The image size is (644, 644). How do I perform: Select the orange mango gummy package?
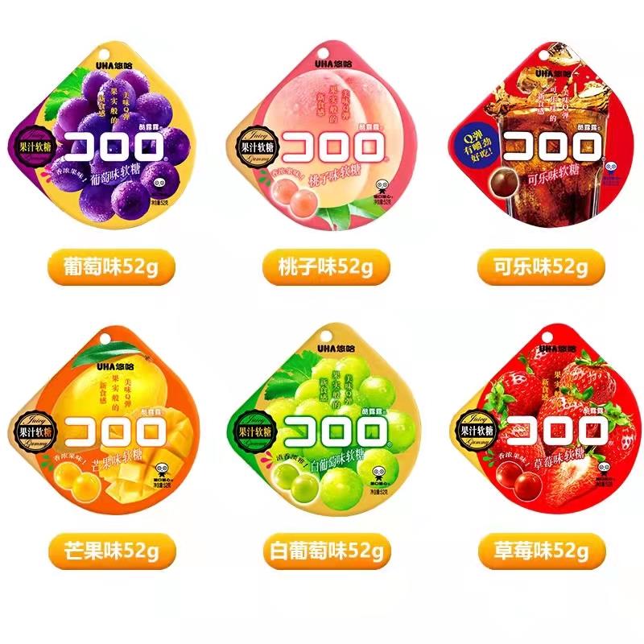point(104,419)
